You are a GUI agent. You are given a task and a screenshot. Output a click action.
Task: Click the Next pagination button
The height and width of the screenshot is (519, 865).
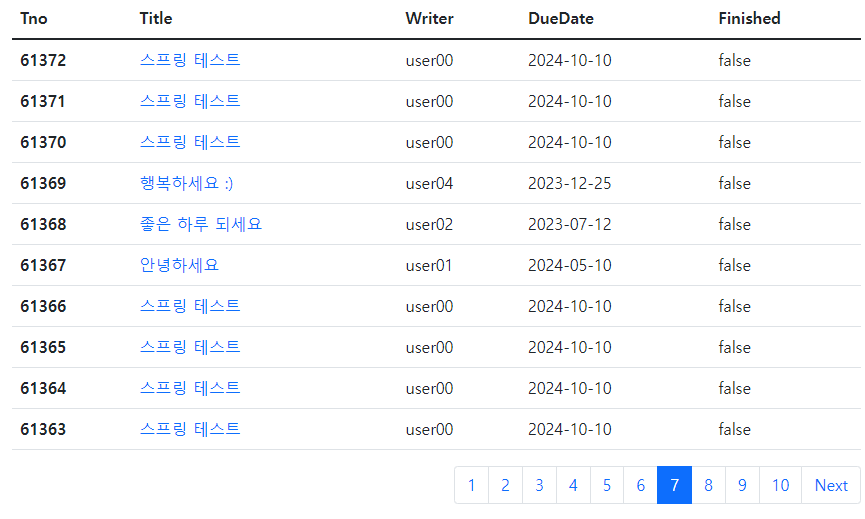831,485
